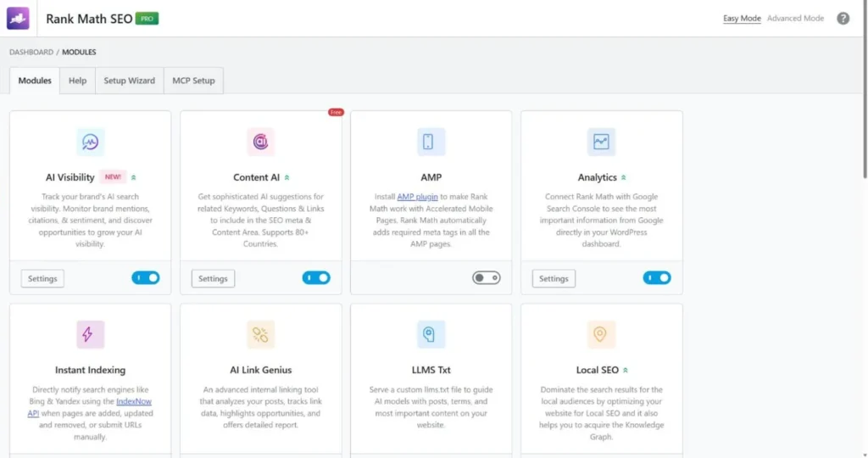Click the pro arrow icon beside Analytics
Viewport: 868px width, 458px height.
pos(623,177)
